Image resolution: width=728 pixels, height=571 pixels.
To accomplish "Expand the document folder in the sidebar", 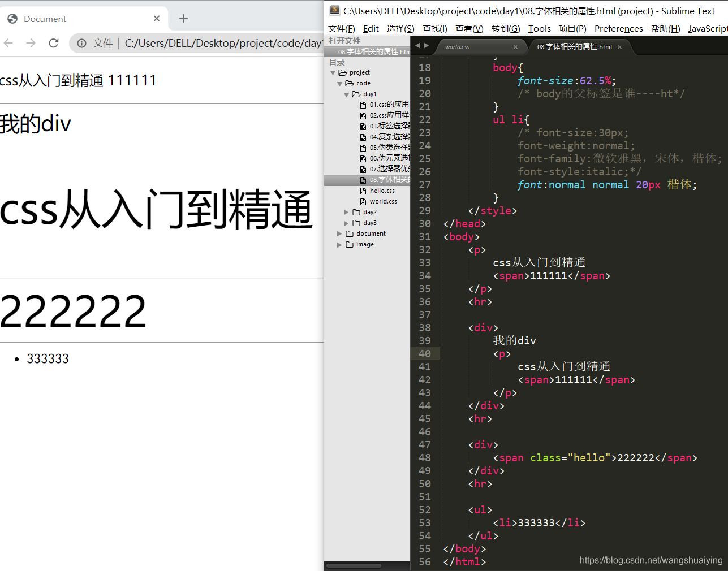I will (339, 233).
